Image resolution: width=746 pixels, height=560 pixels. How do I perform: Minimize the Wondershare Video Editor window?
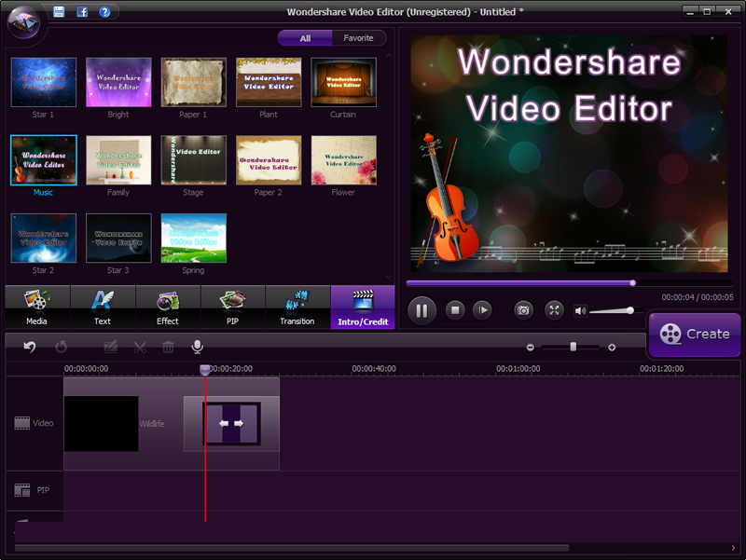(x=690, y=12)
